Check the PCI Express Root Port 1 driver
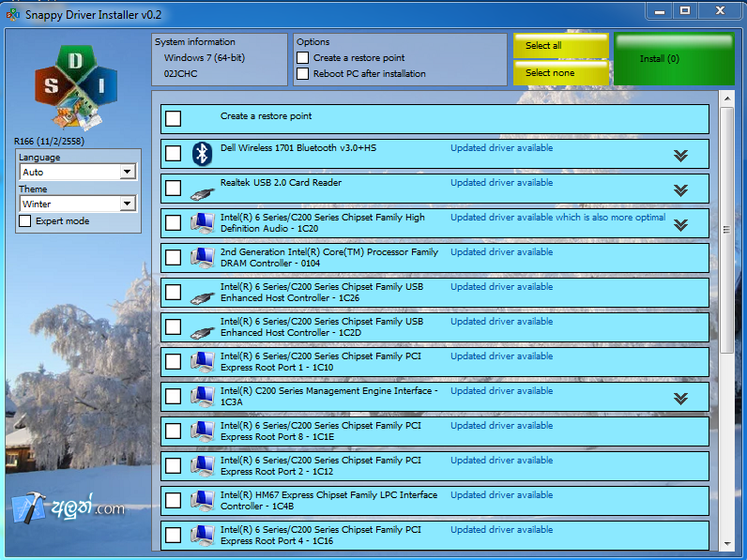Image resolution: width=747 pixels, height=560 pixels. pos(173,362)
